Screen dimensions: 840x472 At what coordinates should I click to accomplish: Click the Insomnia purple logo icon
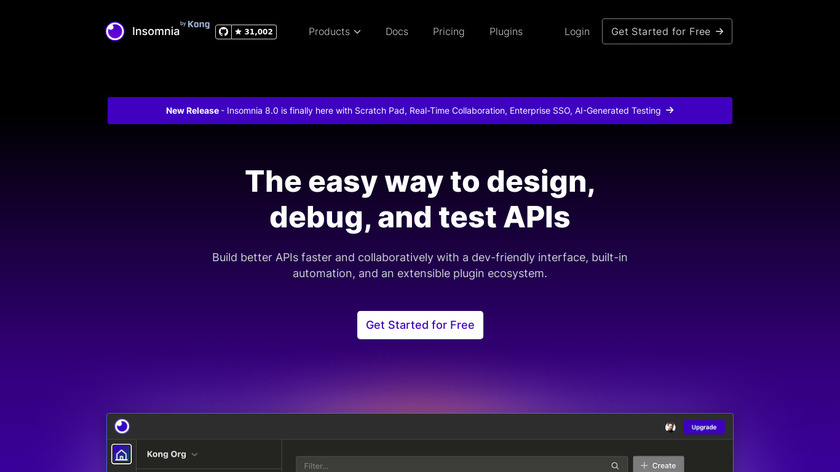pos(115,31)
